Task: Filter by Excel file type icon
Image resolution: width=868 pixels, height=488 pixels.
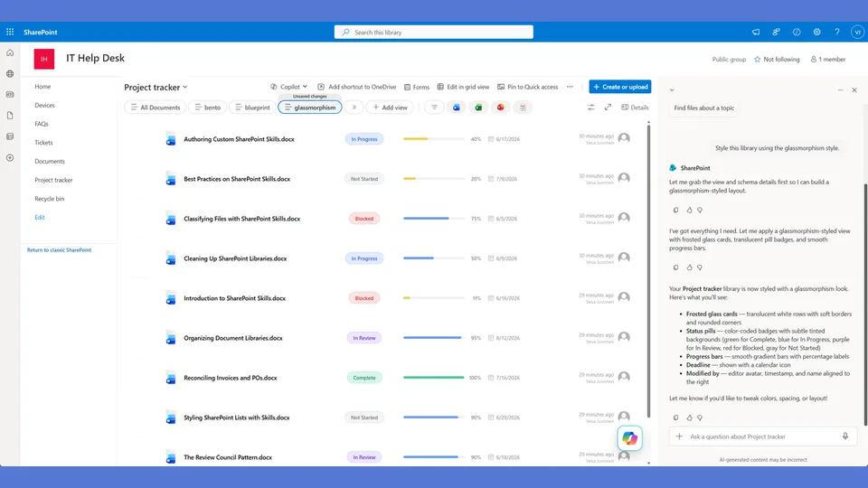Action: point(478,108)
